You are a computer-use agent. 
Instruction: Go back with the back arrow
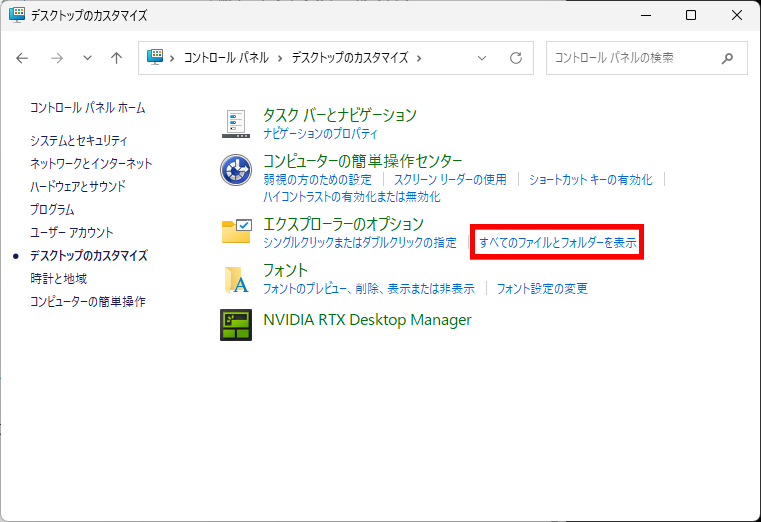[22, 58]
